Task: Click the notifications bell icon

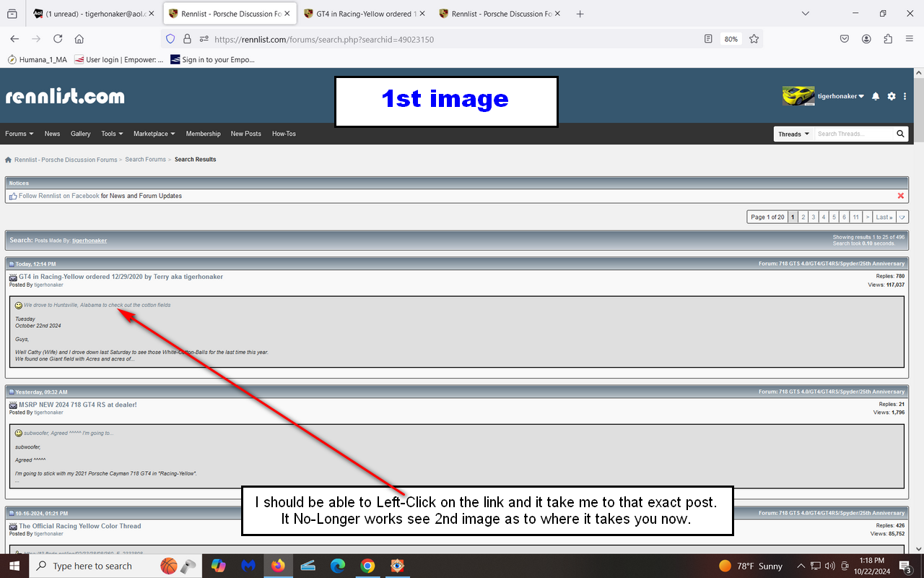Action: coord(876,96)
